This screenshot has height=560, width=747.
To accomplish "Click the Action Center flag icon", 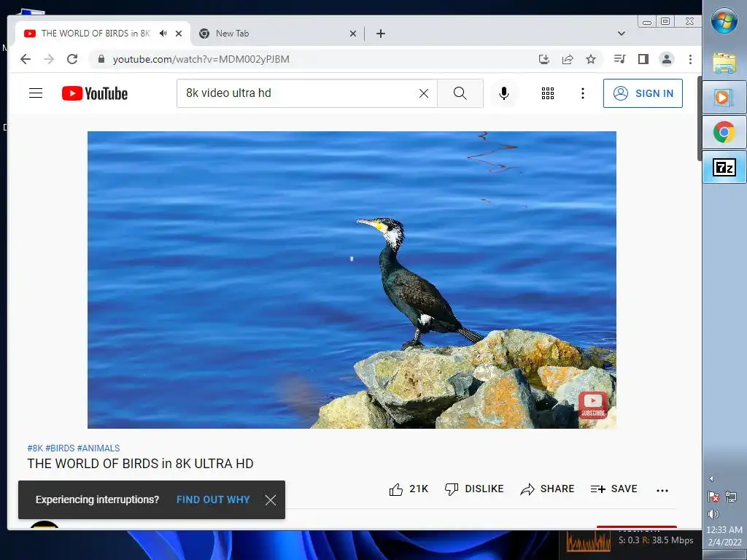I will coord(713,497).
